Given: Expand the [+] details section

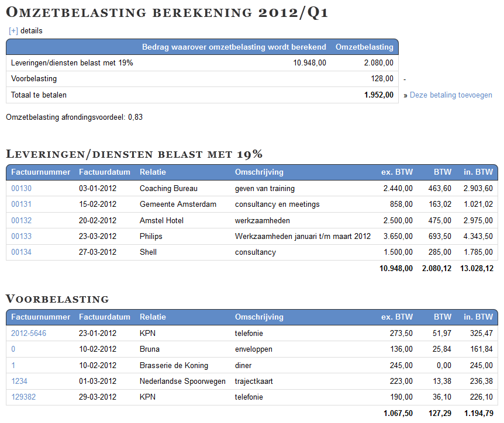Looking at the screenshot, I should click(x=13, y=31).
